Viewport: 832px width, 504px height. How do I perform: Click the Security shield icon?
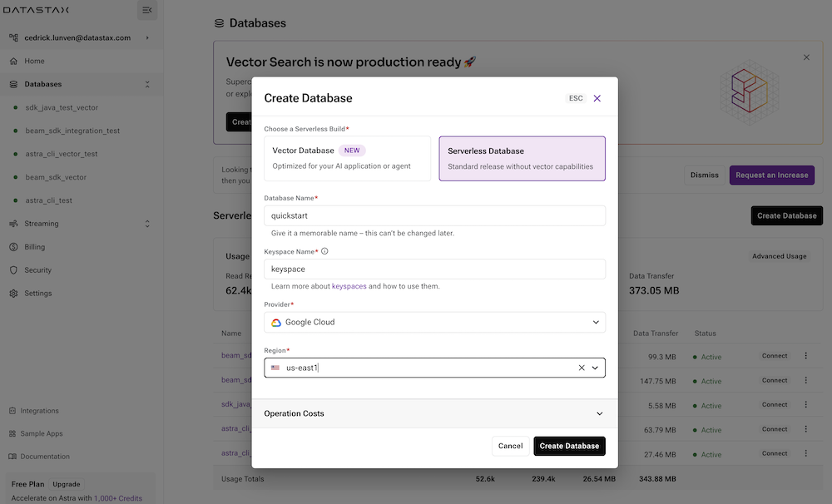coord(13,270)
